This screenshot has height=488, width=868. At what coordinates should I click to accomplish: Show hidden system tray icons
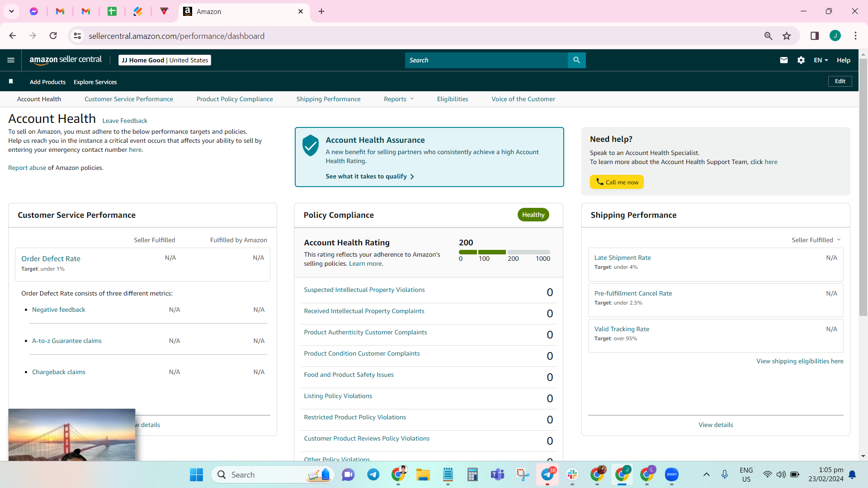(x=706, y=474)
